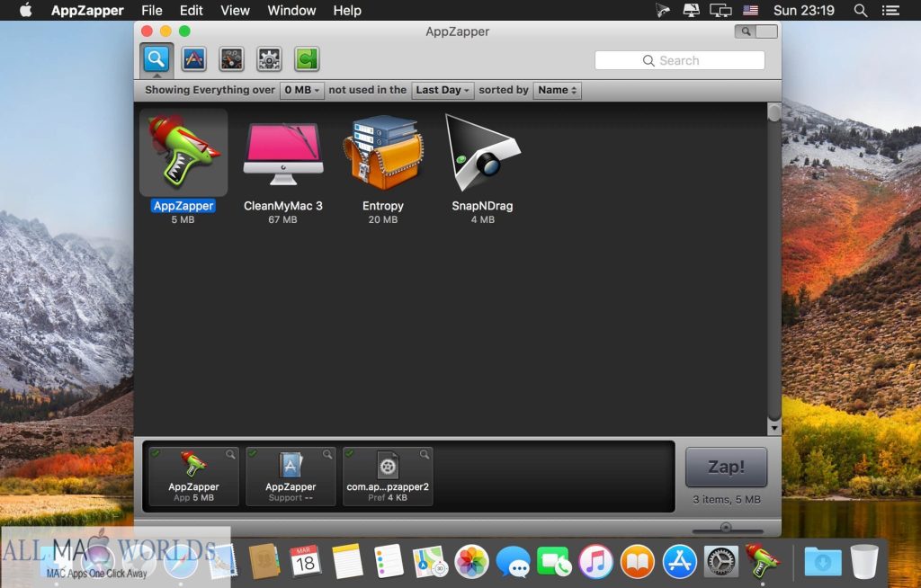Open FaceTime from the Dock
The height and width of the screenshot is (588, 921).
click(554, 562)
